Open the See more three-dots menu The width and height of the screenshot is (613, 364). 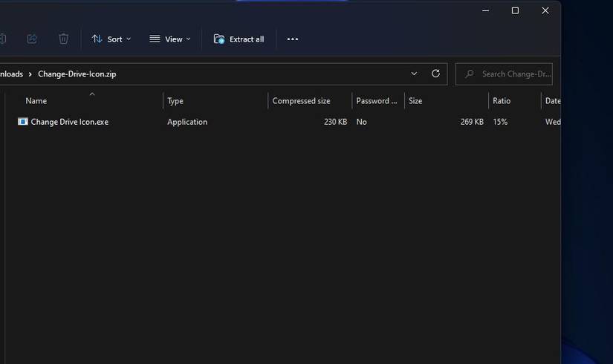click(x=293, y=39)
